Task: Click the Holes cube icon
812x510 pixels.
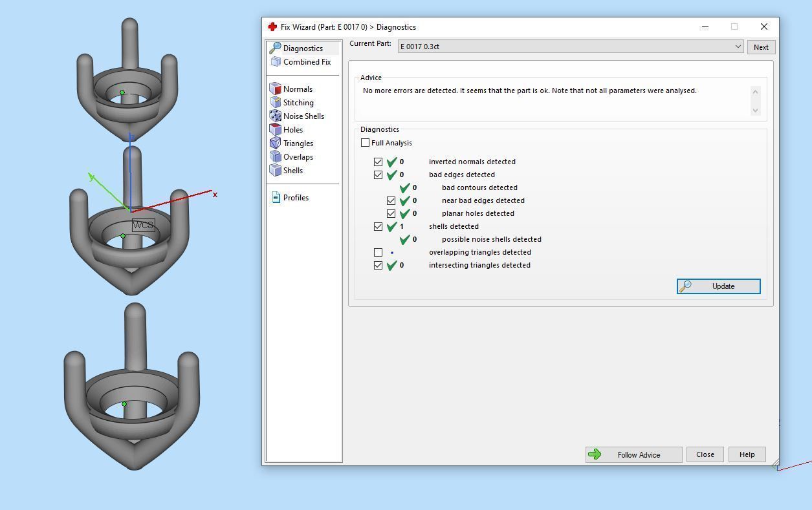Action: [276, 129]
